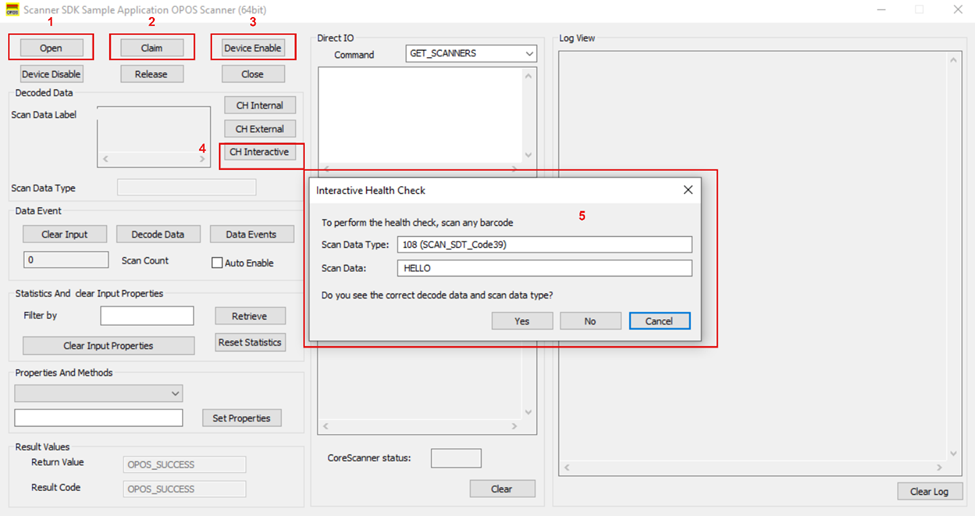Click the Return Value OPOS_SUCCESS field
The width and height of the screenshot is (975, 516).
click(185, 464)
